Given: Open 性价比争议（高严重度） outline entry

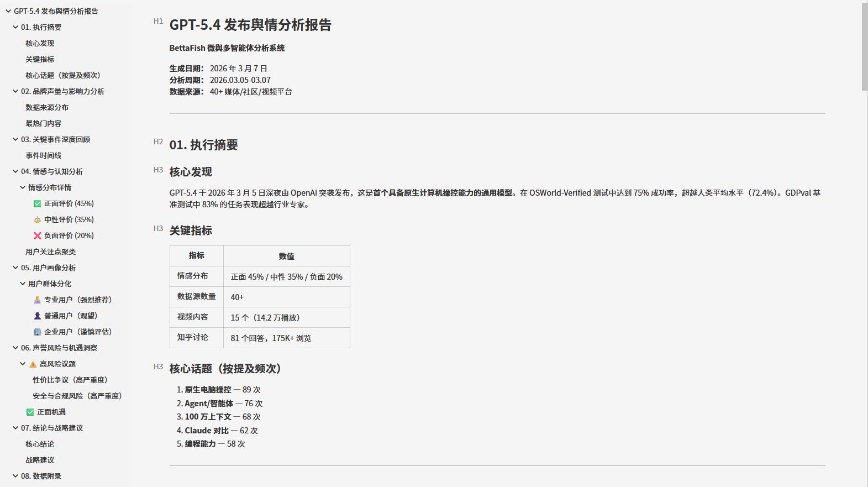Looking at the screenshot, I should (x=70, y=380).
